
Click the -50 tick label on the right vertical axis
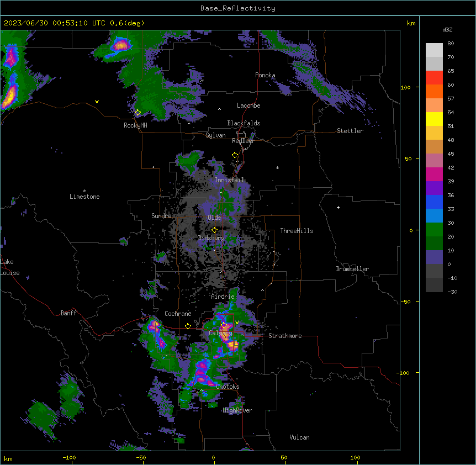point(405,302)
